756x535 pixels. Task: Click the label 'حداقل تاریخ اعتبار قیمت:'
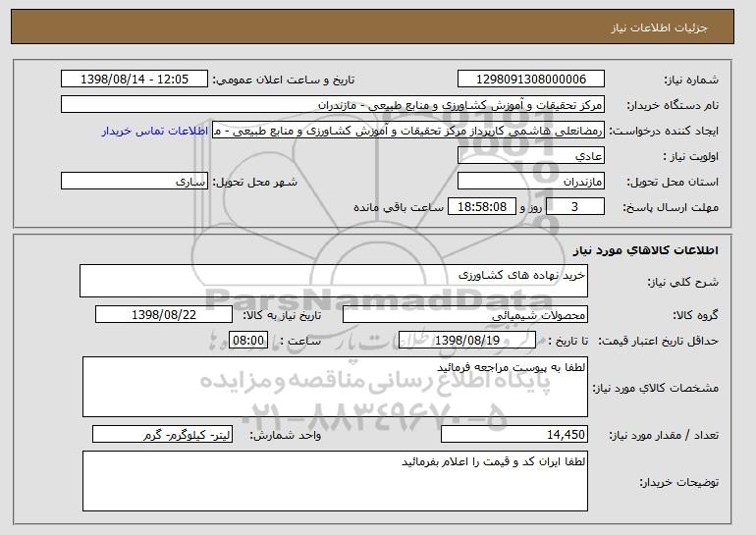click(659, 341)
